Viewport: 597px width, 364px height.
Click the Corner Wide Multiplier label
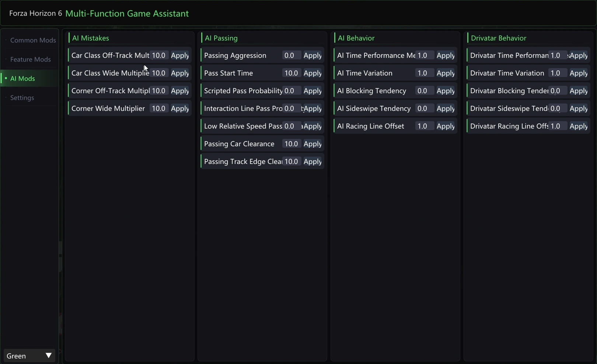[108, 108]
